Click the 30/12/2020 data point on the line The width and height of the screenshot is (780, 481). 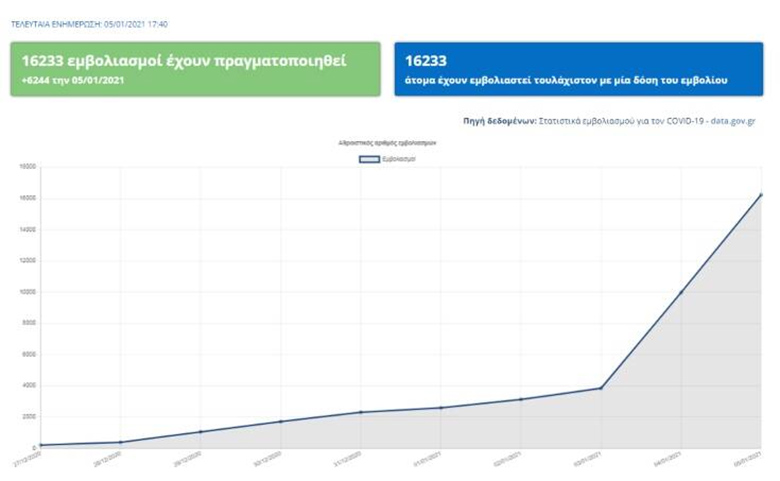click(x=280, y=421)
